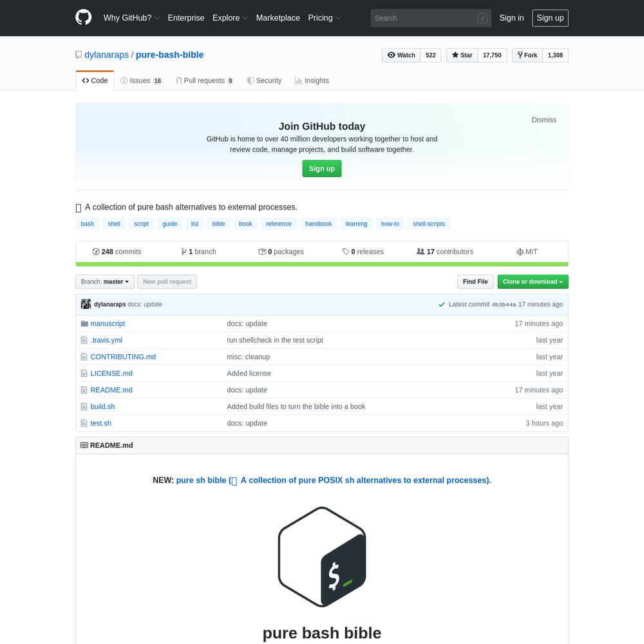Click Sign in link

point(512,18)
